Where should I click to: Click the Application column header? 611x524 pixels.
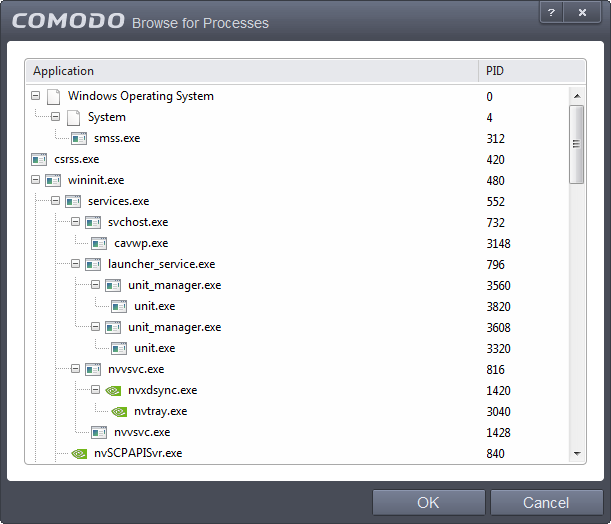[250, 71]
